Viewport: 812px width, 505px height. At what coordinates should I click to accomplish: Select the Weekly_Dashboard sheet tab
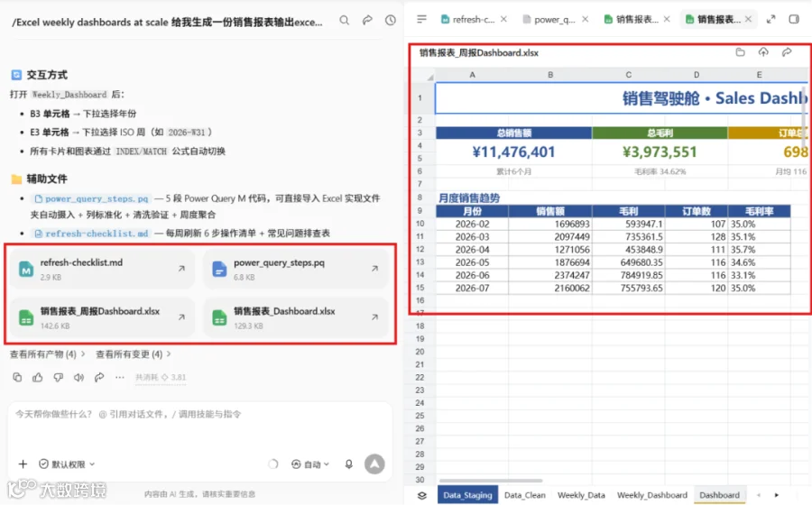click(x=652, y=495)
